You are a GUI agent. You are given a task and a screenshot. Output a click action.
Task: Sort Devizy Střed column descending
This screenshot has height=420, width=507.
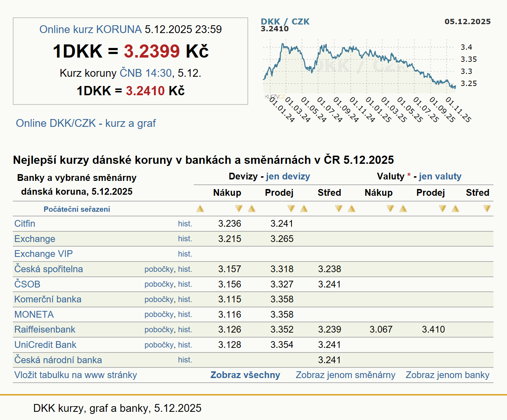pyautogui.click(x=338, y=209)
